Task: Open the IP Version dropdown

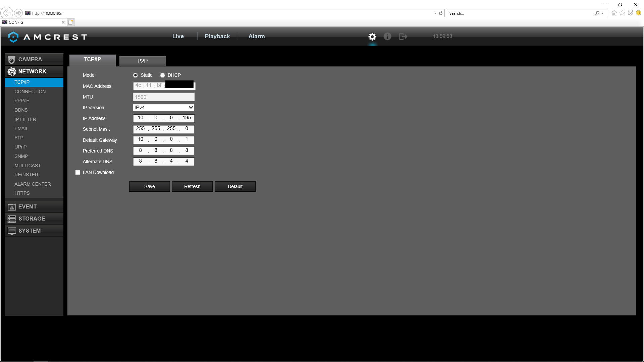Action: [164, 108]
